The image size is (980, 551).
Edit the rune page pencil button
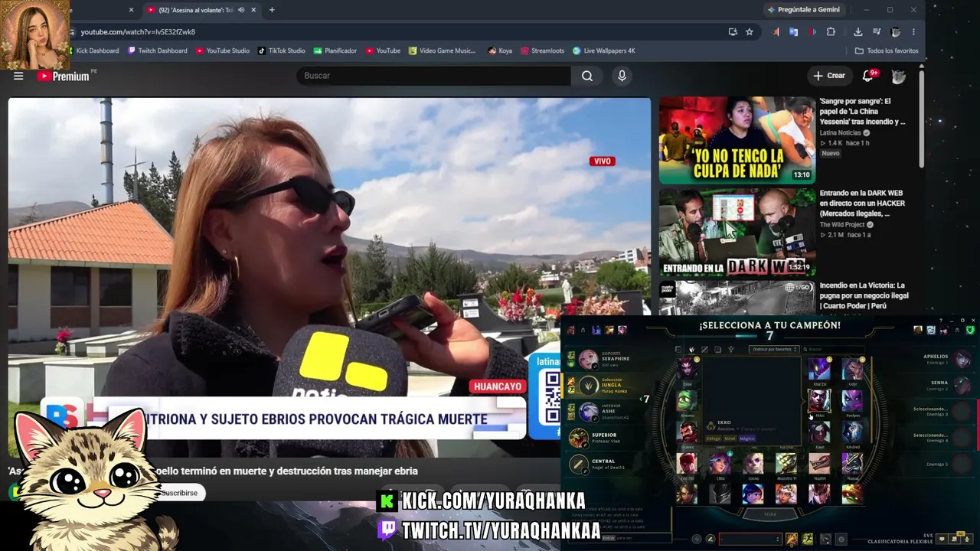(710, 540)
